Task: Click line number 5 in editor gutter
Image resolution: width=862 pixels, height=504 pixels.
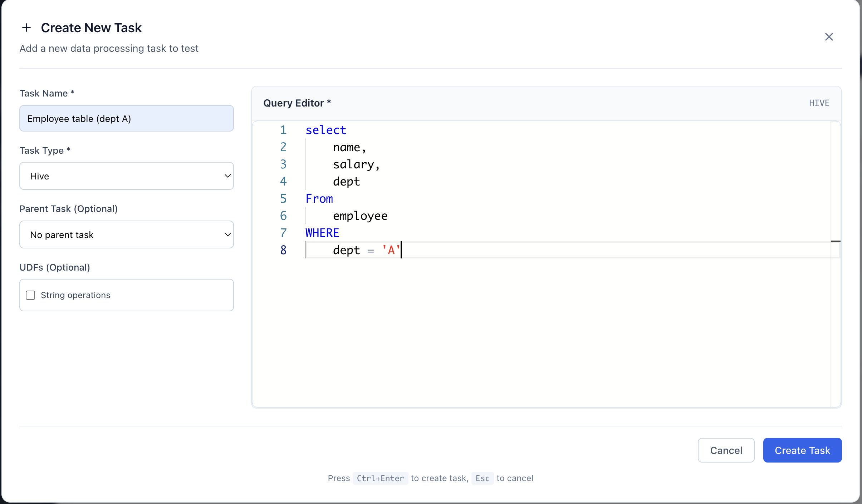Action: tap(283, 199)
